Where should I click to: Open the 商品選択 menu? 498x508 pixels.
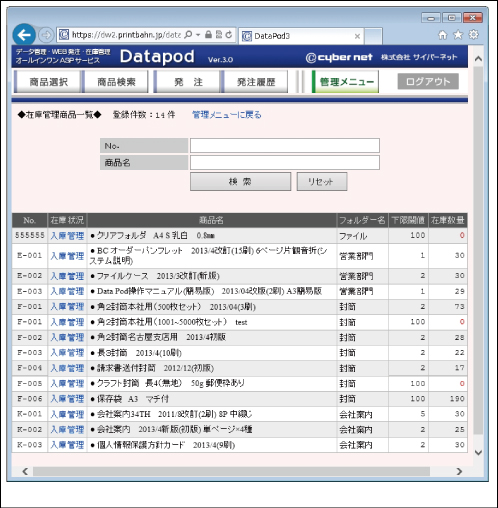point(48,82)
